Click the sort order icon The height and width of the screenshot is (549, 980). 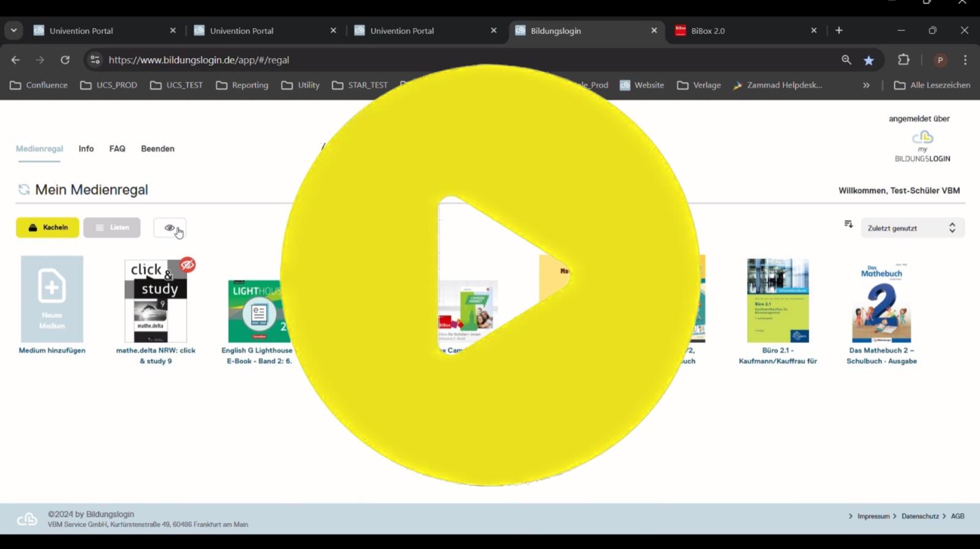coord(848,225)
